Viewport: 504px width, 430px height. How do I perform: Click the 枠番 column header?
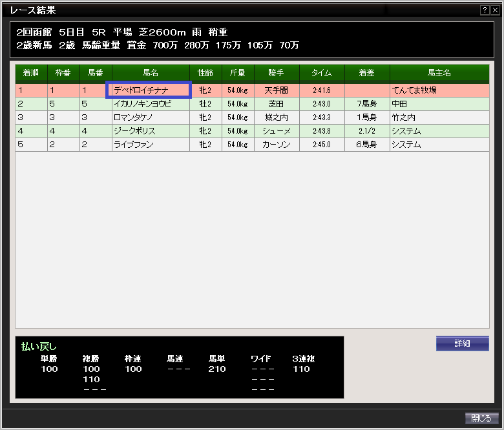pos(63,73)
